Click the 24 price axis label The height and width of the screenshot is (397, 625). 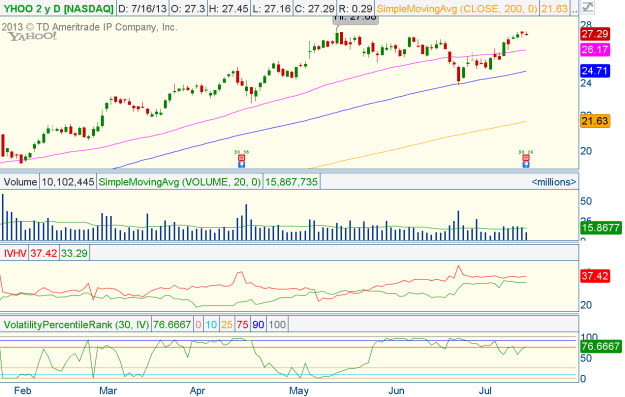tap(586, 83)
